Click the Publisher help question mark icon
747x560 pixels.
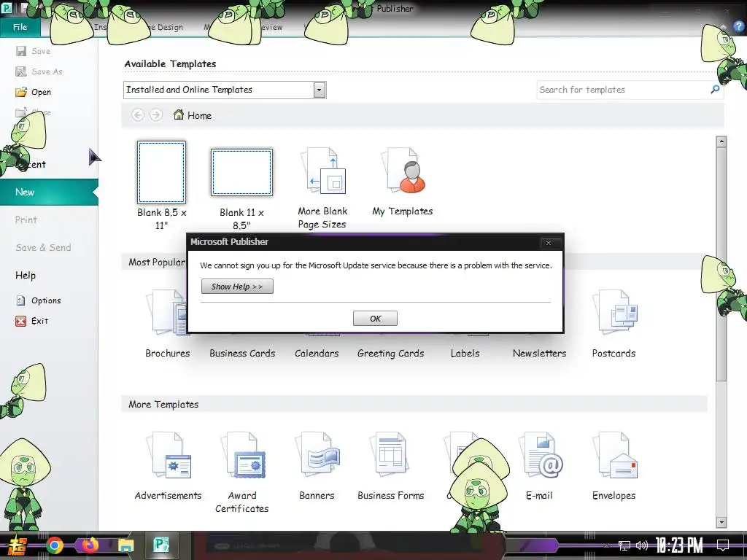pyautogui.click(x=738, y=27)
